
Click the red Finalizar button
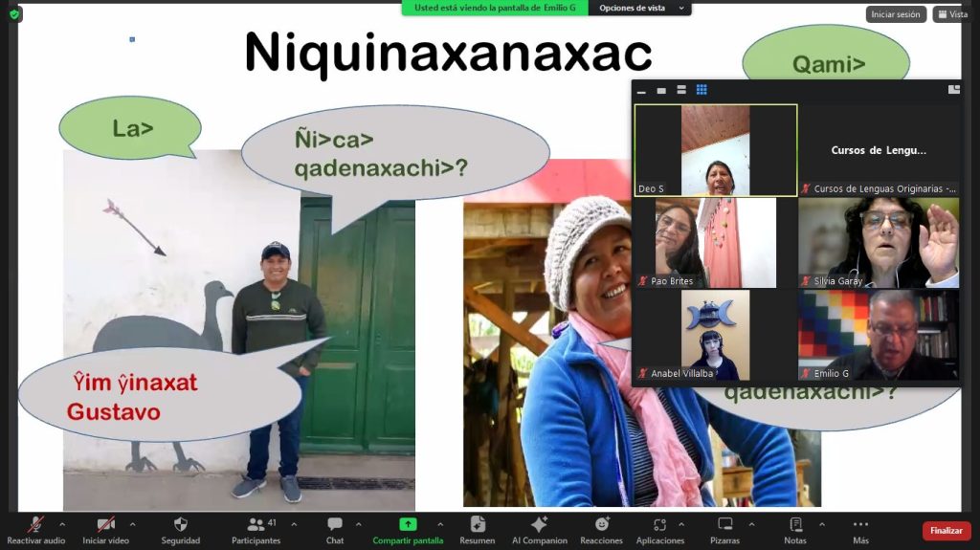(946, 531)
